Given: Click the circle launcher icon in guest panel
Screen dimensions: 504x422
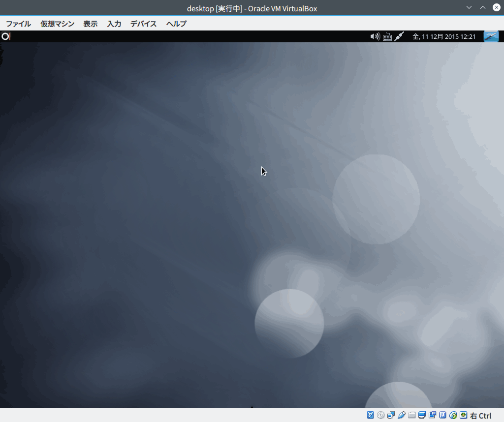Looking at the screenshot, I should click(6, 36).
